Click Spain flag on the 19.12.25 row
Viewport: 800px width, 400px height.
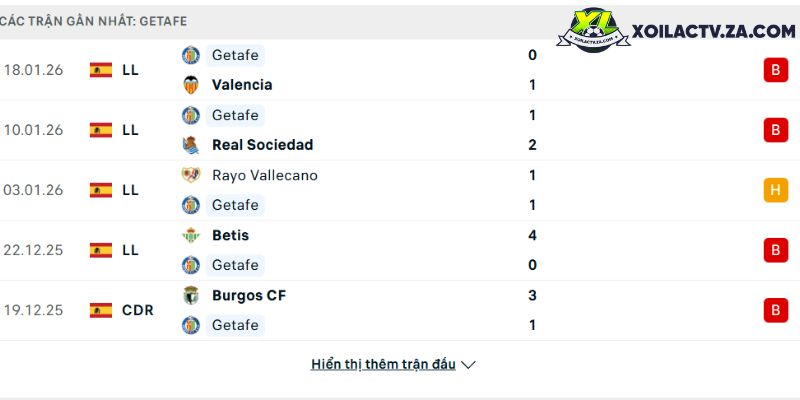pos(101,310)
